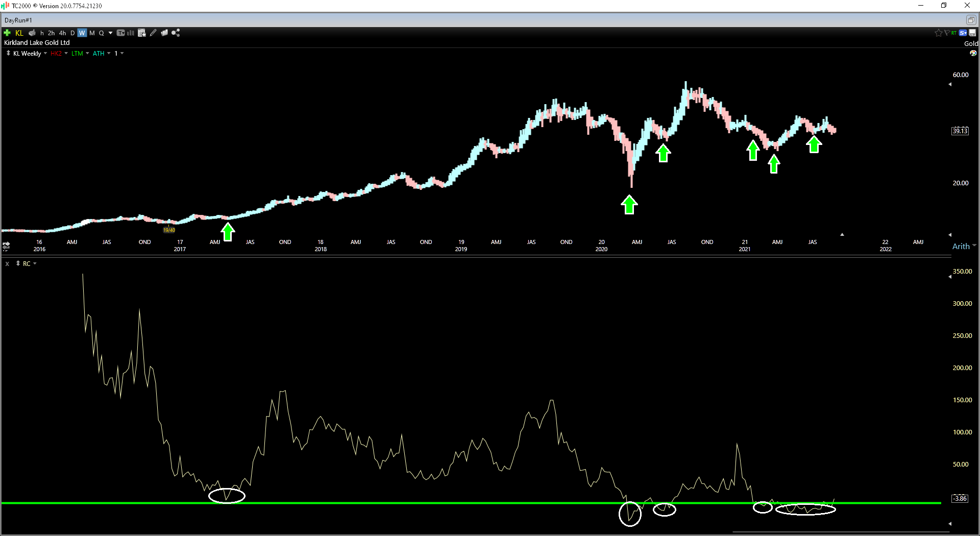Close the RC pane with X
The height and width of the screenshot is (536, 980).
[x=7, y=264]
